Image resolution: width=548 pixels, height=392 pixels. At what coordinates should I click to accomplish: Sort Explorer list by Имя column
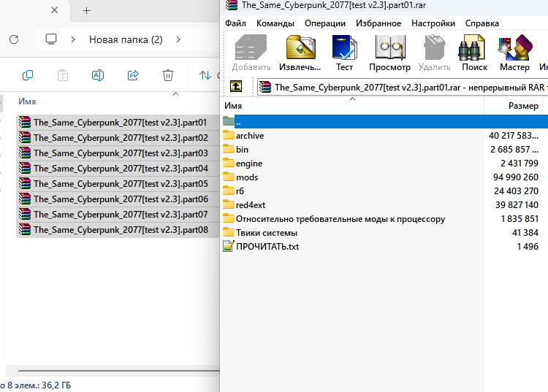pos(27,101)
